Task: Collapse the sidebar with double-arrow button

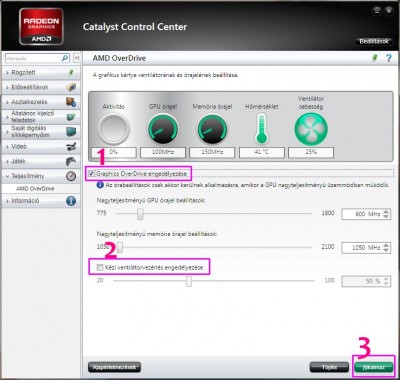Action: (x=77, y=58)
